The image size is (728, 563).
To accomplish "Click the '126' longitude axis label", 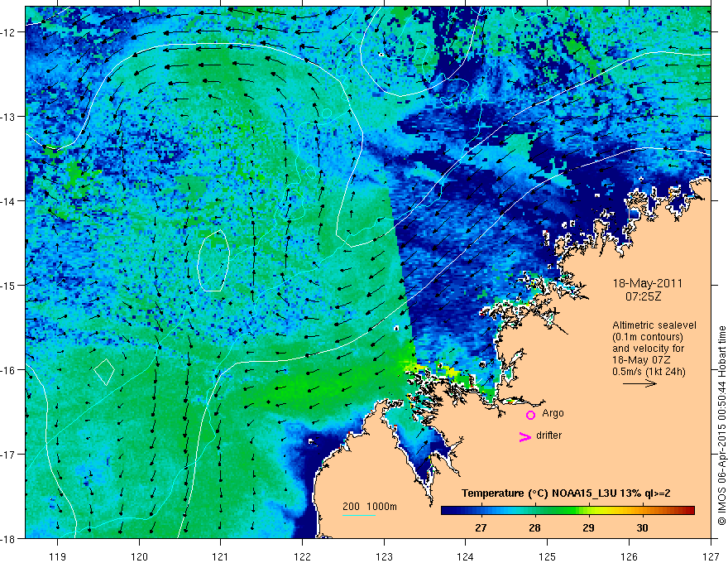I will pyautogui.click(x=629, y=556).
